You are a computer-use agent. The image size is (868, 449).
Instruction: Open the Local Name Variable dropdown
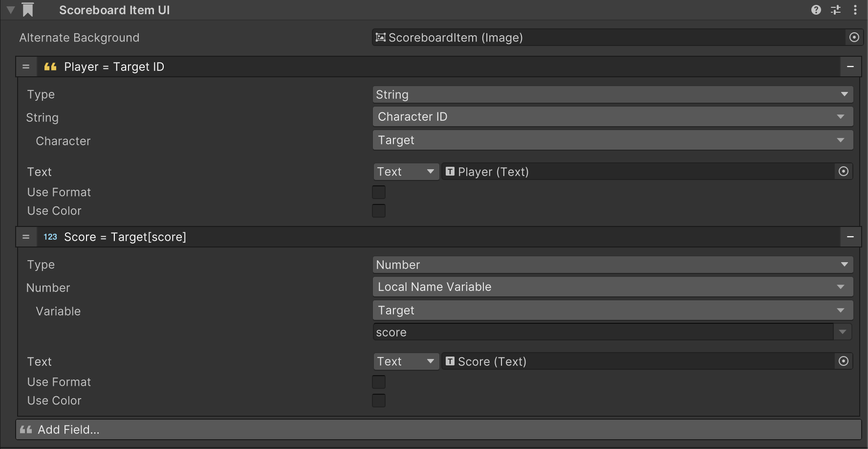(x=612, y=287)
